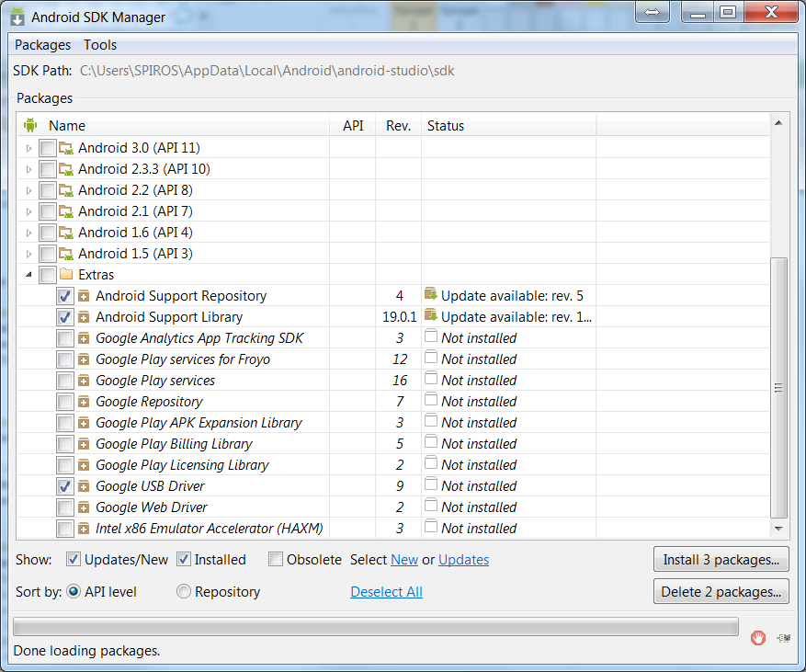Click the red stop hand icon

click(757, 638)
